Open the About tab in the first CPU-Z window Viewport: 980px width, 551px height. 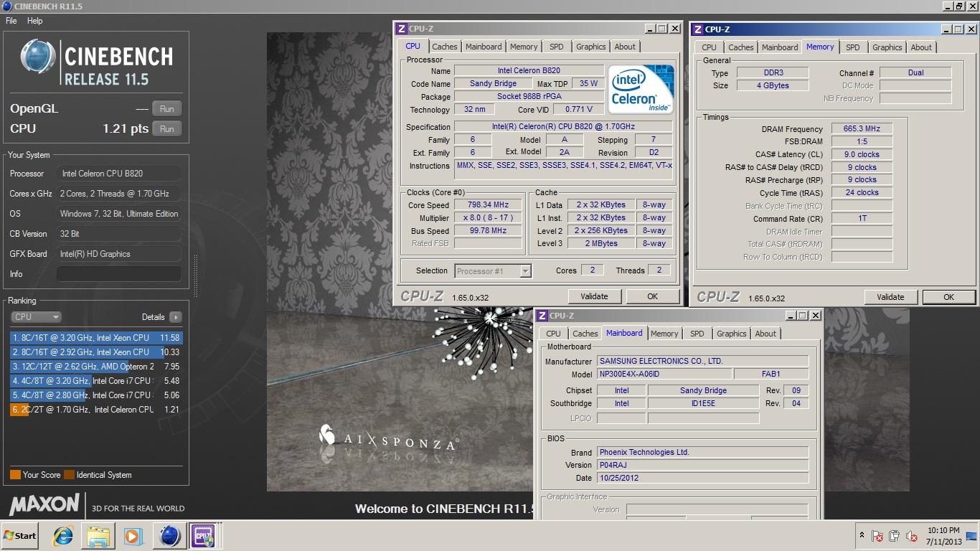[625, 47]
